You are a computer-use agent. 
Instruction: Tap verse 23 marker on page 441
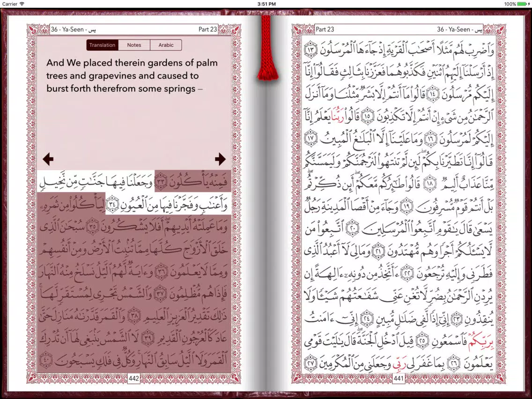pyautogui.click(x=457, y=319)
